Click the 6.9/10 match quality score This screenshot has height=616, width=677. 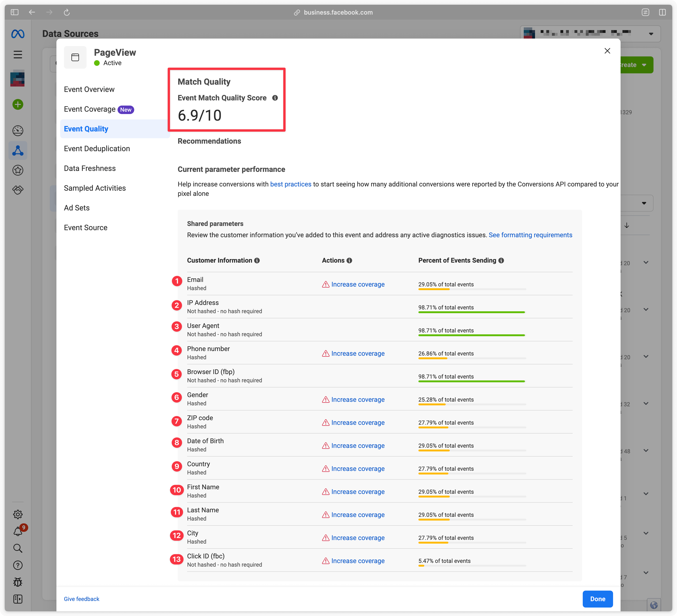pos(200,115)
